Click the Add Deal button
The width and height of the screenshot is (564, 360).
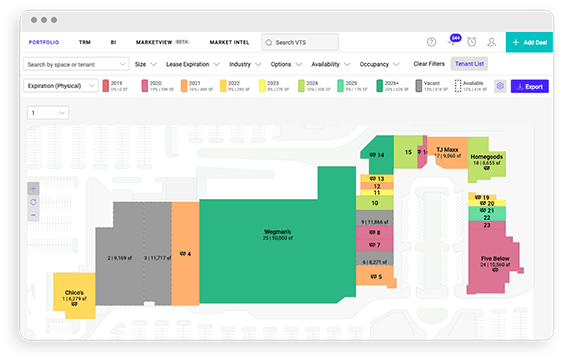[529, 42]
